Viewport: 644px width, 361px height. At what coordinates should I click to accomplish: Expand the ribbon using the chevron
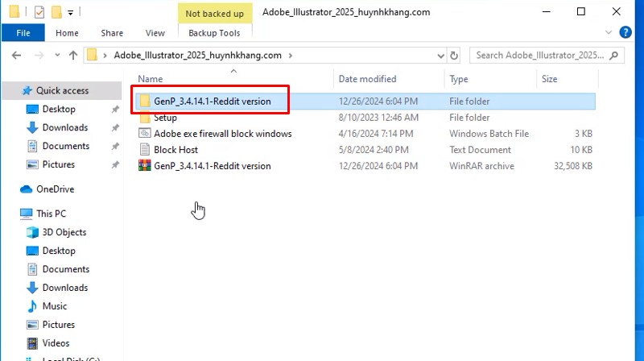point(610,33)
